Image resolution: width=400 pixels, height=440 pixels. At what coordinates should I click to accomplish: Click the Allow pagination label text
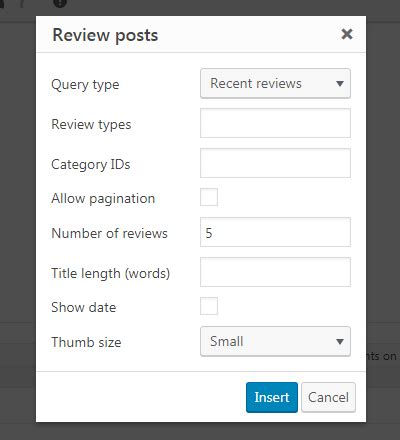[103, 199]
